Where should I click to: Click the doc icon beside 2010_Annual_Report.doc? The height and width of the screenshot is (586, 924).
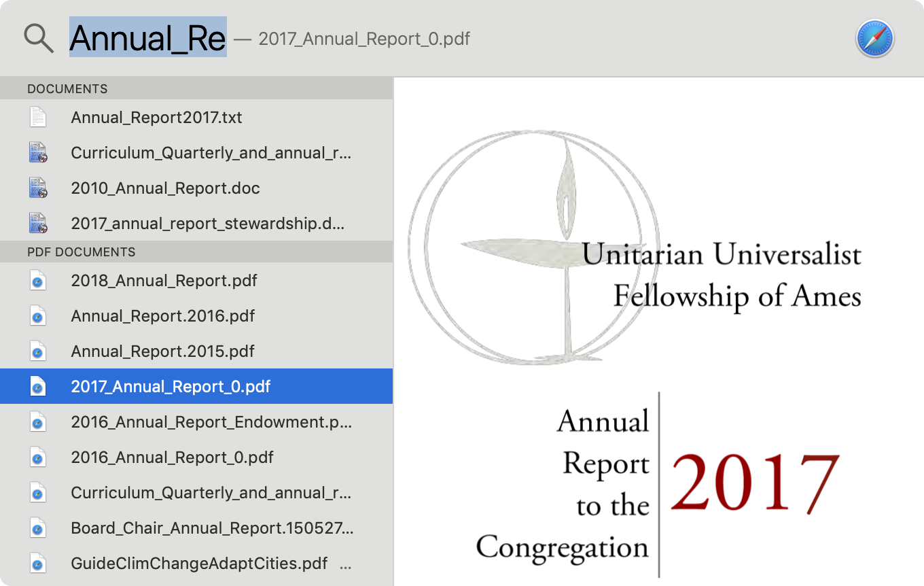pos(38,188)
